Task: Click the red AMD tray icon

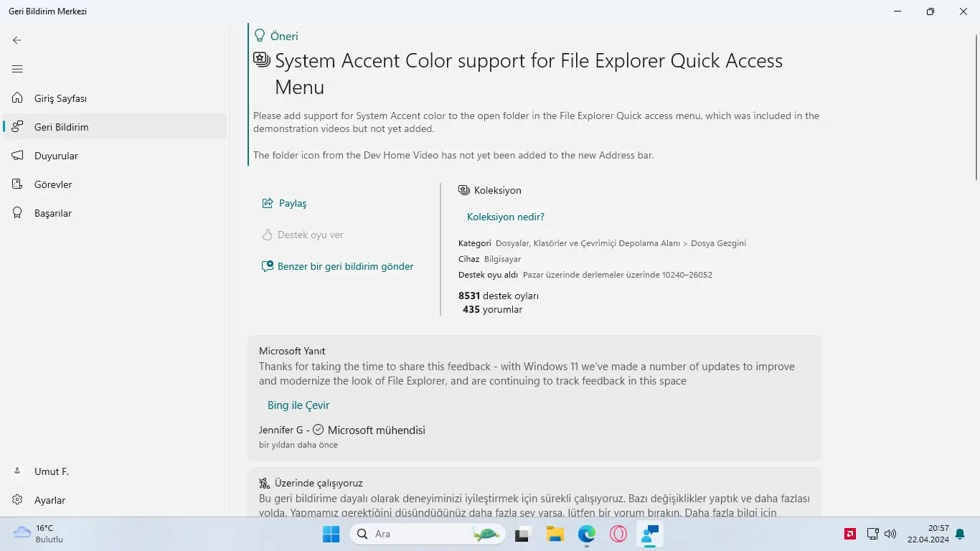Action: point(850,534)
